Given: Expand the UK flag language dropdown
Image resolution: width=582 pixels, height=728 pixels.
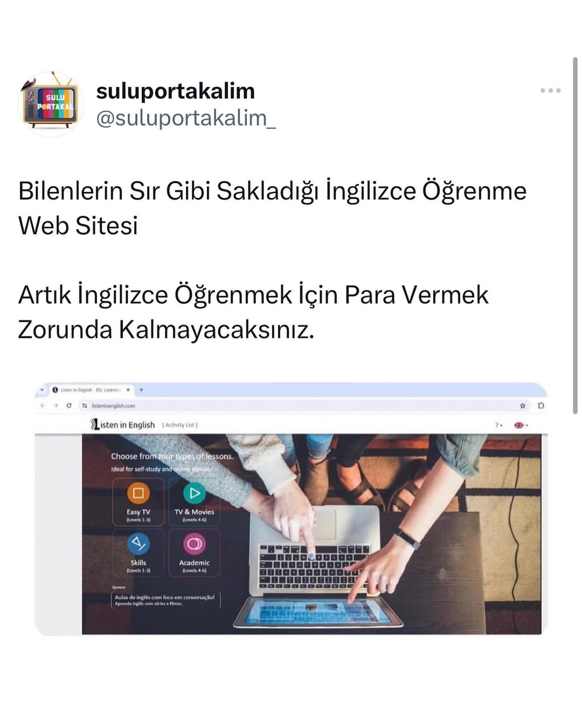Looking at the screenshot, I should [521, 425].
